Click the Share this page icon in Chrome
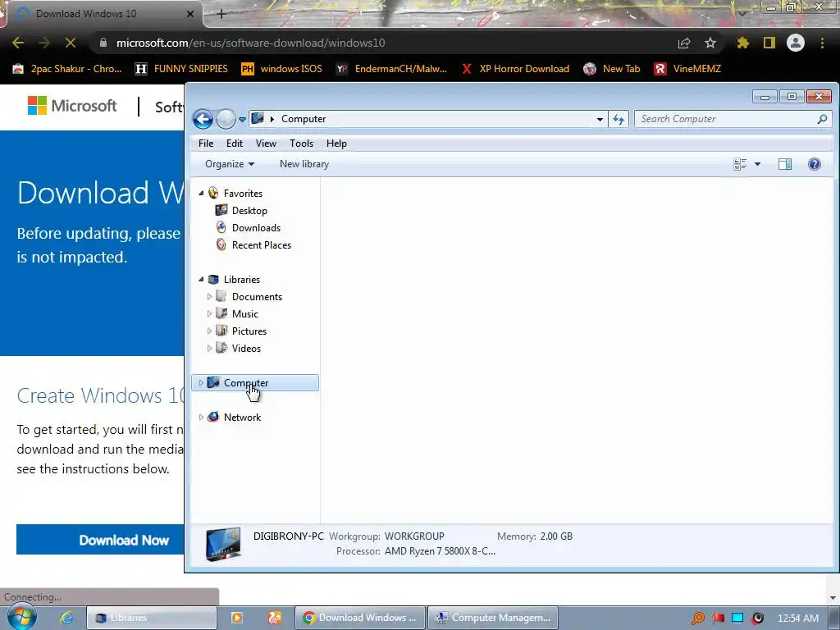 click(684, 43)
